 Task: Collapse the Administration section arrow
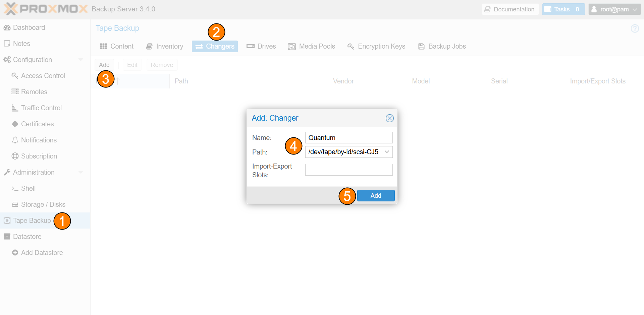tap(80, 172)
